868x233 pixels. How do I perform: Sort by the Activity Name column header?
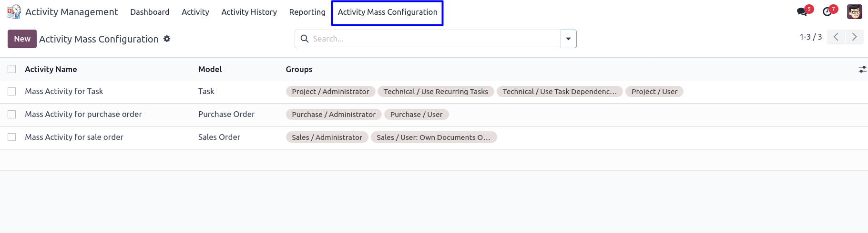tap(51, 69)
